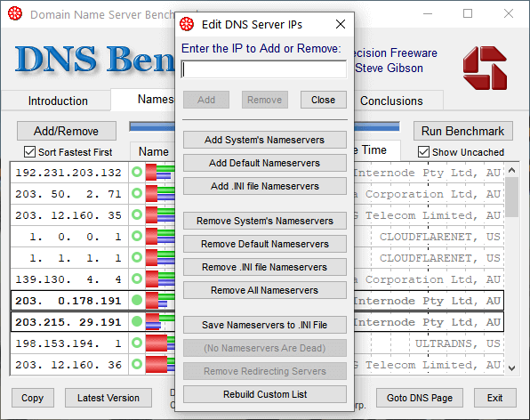Click the nameserver list scrollbar thumb
Image resolution: width=530 pixels, height=420 pixels.
(512, 197)
